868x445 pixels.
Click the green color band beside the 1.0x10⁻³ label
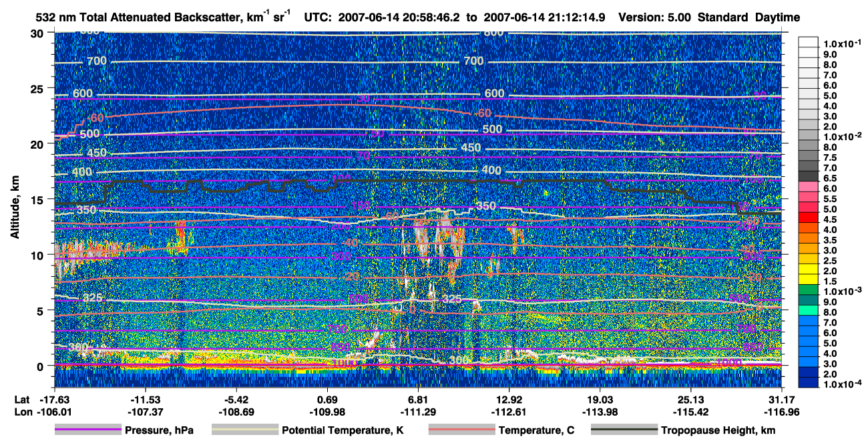pos(810,289)
